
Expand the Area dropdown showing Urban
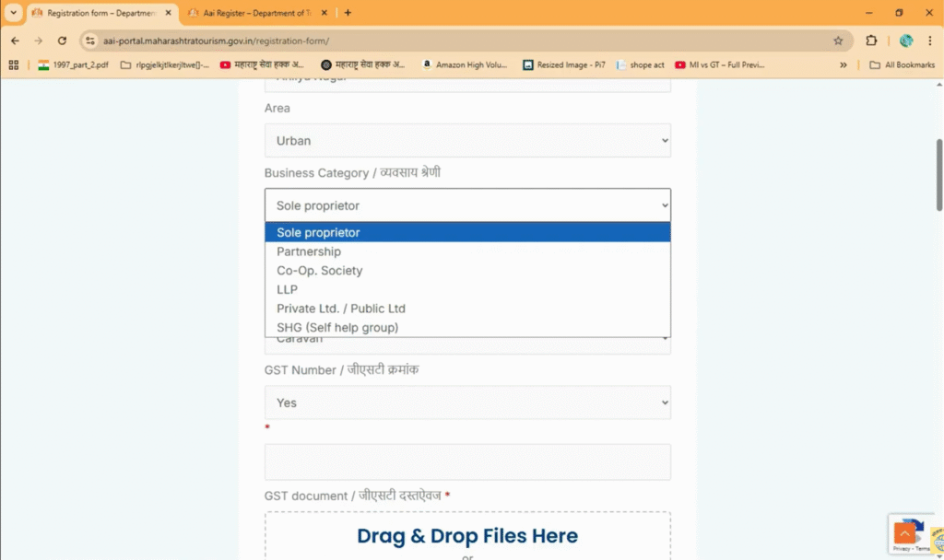tap(467, 141)
